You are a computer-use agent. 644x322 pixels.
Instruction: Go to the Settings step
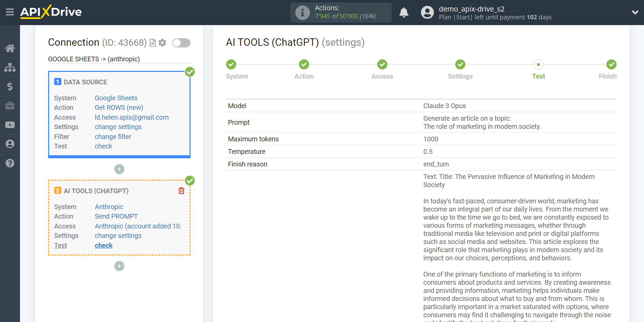point(460,64)
